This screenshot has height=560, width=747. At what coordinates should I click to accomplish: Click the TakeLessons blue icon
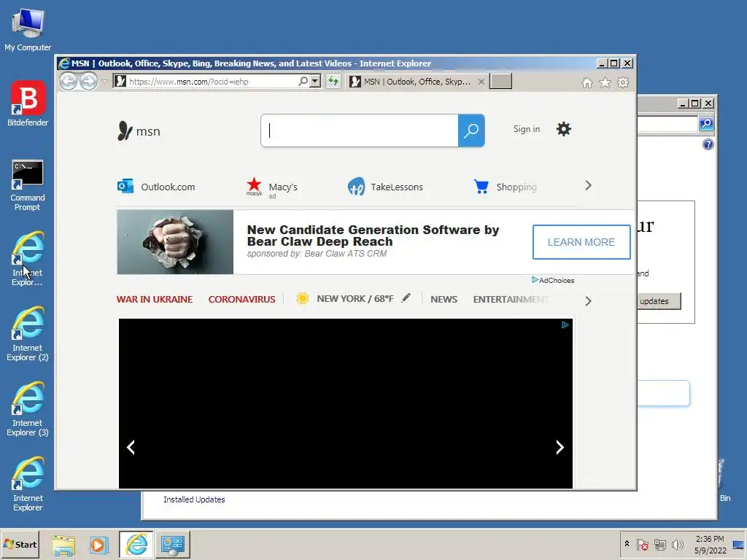[x=356, y=187]
